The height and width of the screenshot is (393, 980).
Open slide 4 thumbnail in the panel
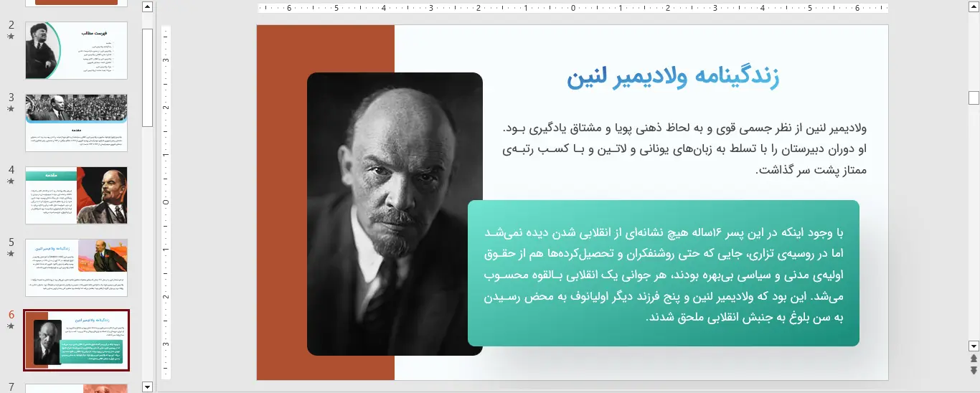(76, 195)
